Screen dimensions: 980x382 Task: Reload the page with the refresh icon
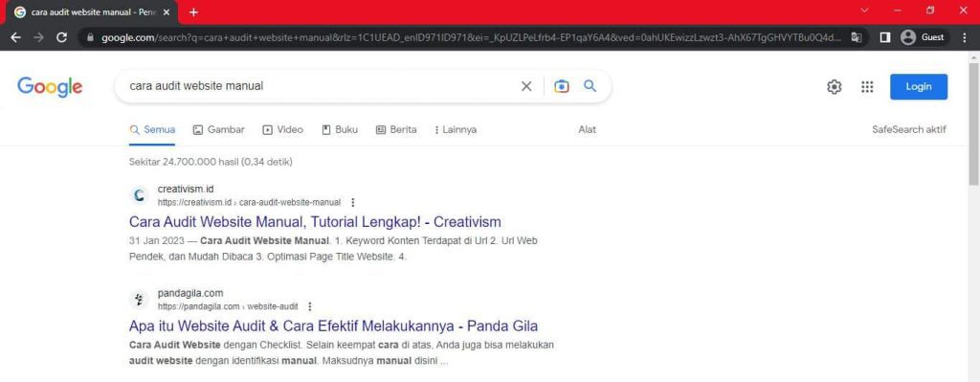coord(62,37)
